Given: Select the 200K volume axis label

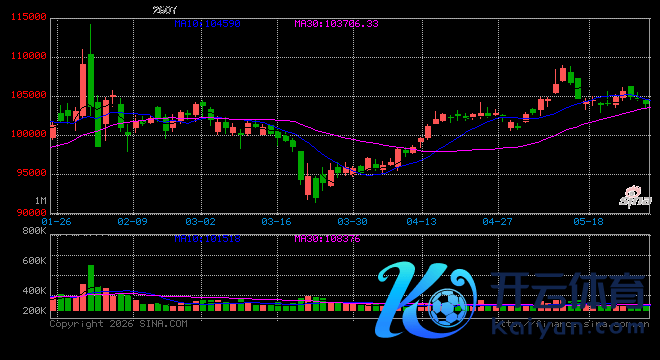Looking at the screenshot, I should (34, 311).
